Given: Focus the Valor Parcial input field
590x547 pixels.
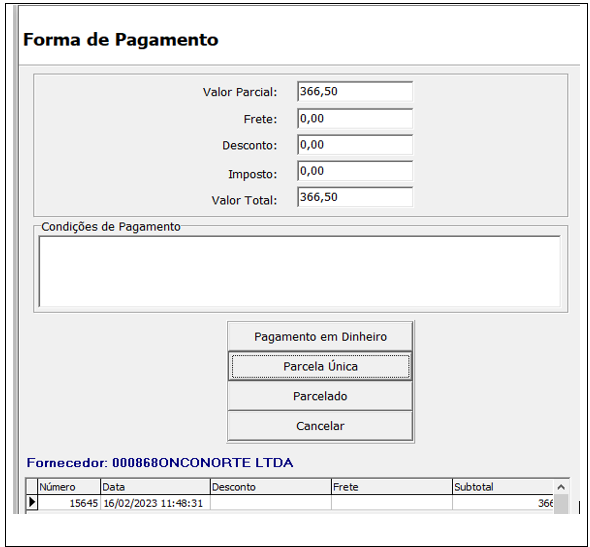Looking at the screenshot, I should pos(355,91).
